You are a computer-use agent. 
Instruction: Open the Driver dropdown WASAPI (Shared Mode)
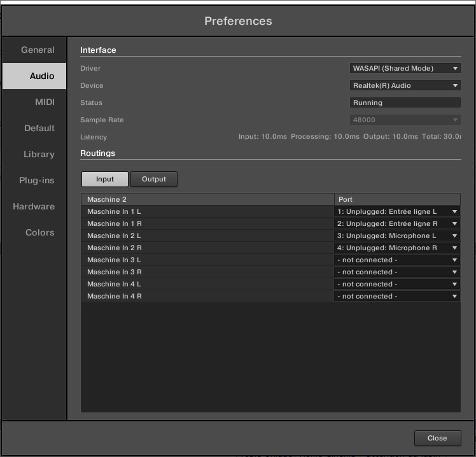tap(405, 68)
